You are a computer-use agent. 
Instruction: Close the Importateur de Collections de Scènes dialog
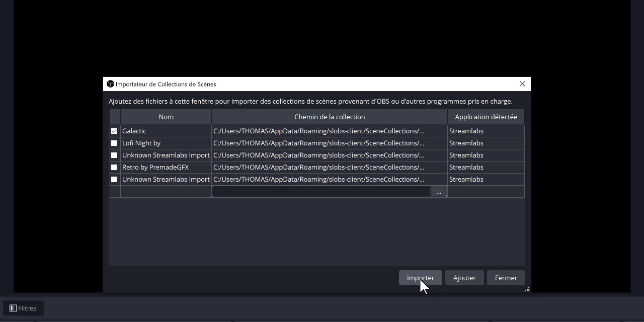pos(522,84)
